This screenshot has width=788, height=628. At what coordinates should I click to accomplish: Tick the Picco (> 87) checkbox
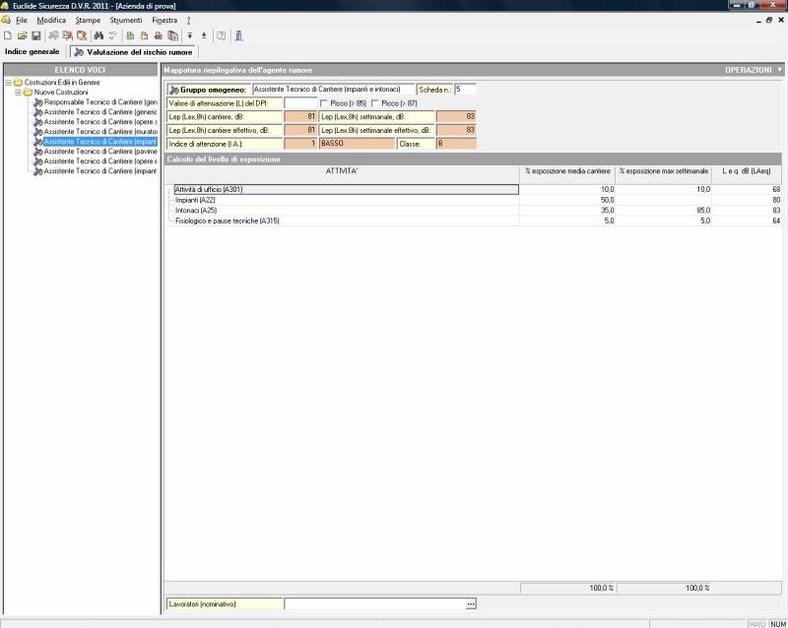(374, 103)
